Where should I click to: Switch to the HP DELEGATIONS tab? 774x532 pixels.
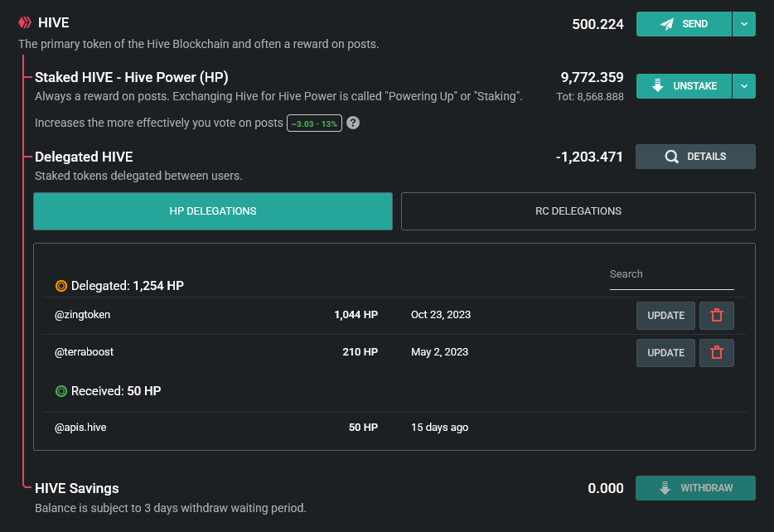click(213, 211)
